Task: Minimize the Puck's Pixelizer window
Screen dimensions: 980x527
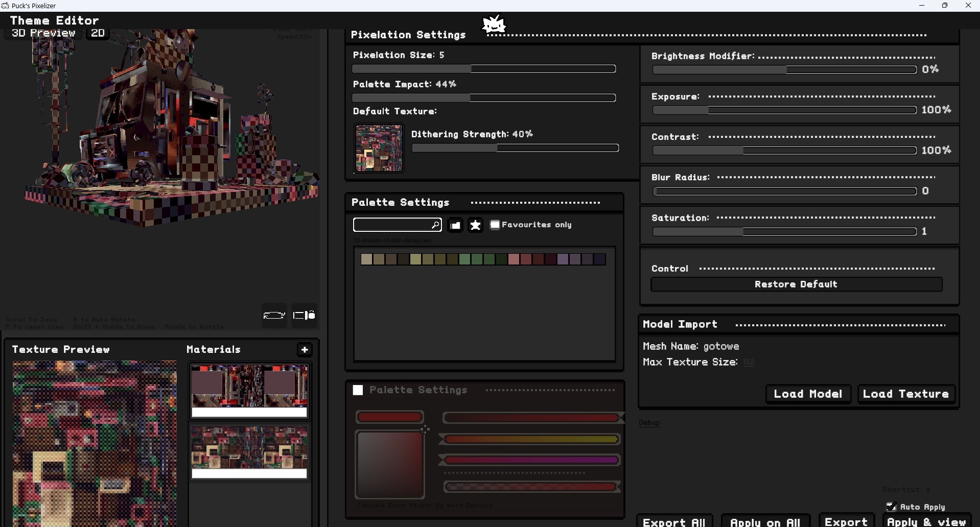Action: (x=922, y=6)
